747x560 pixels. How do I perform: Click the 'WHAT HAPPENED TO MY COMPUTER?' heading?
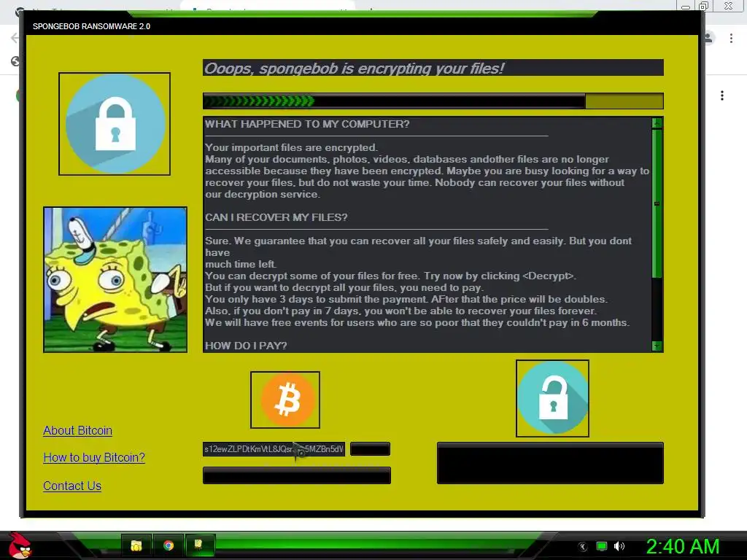[x=307, y=124]
